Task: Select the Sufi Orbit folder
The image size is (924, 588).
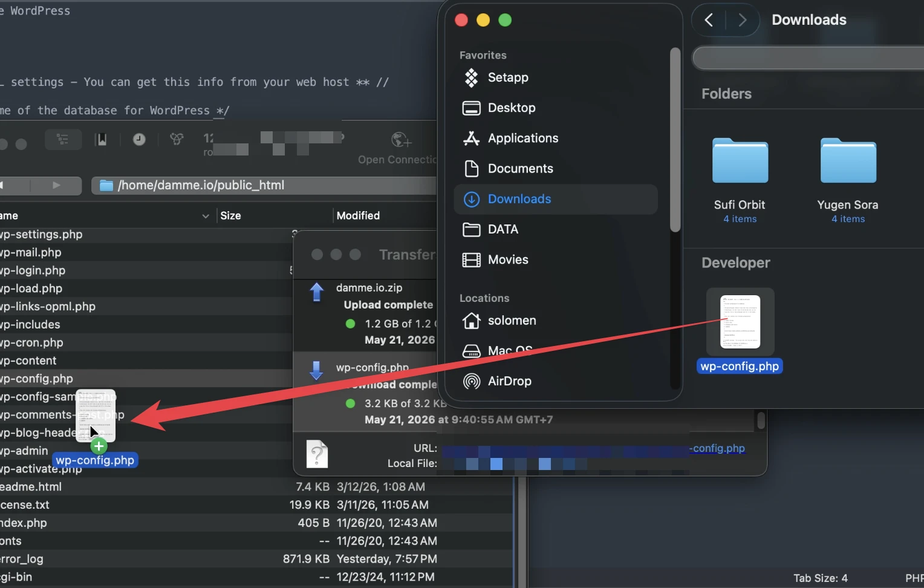Action: [740, 180]
